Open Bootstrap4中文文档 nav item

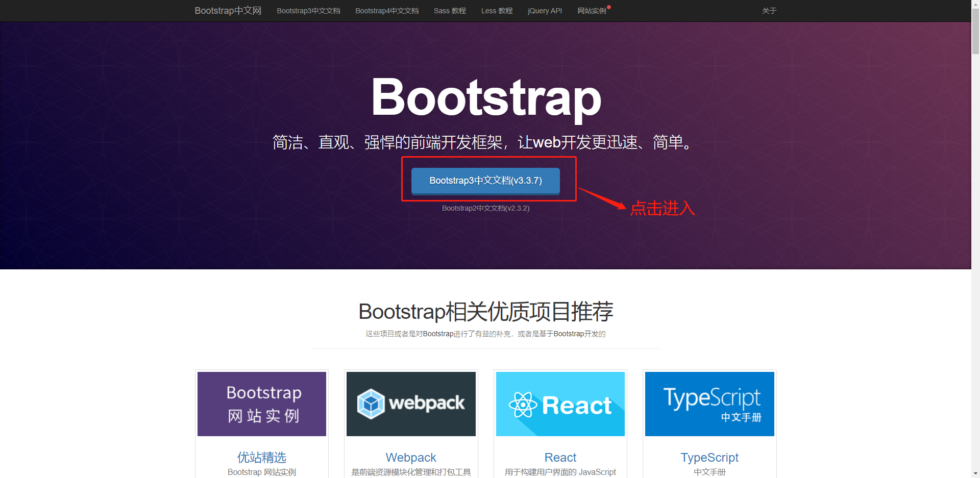click(x=387, y=11)
